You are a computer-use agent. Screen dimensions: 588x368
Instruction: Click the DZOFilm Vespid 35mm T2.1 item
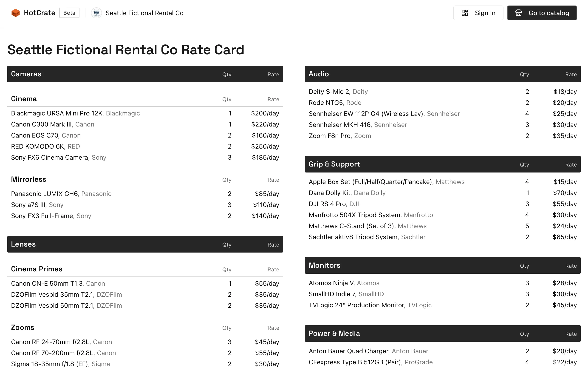(145, 294)
